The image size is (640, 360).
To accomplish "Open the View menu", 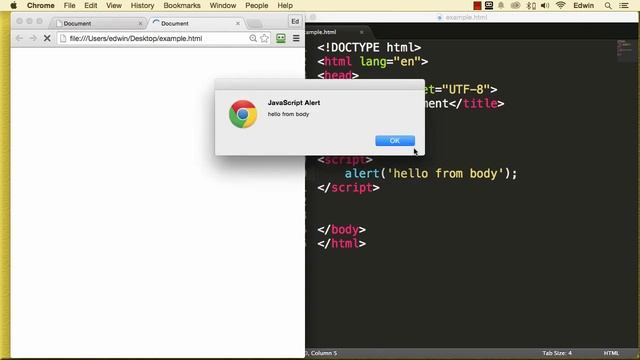I will (114, 5).
